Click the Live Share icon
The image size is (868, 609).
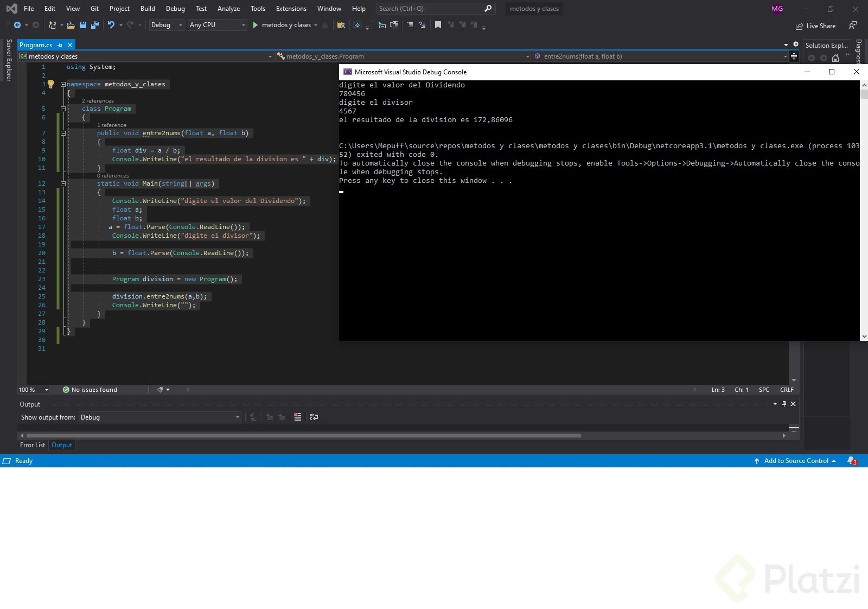pyautogui.click(x=799, y=26)
